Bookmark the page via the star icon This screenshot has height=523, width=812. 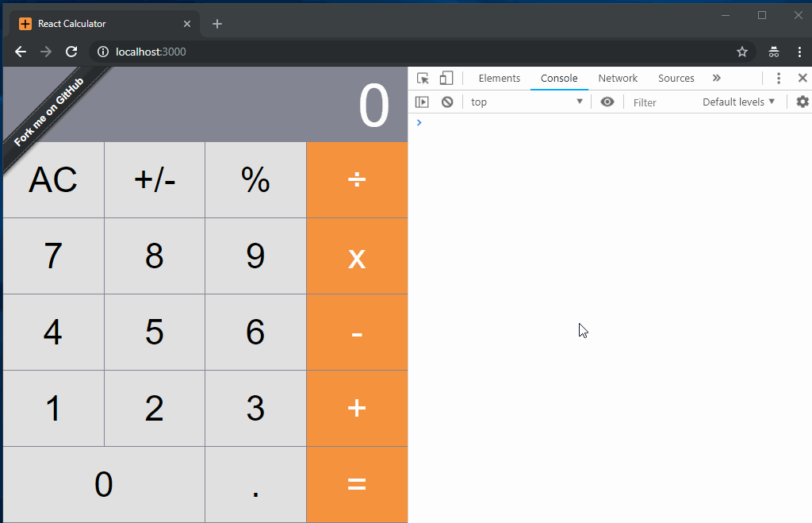[x=742, y=52]
